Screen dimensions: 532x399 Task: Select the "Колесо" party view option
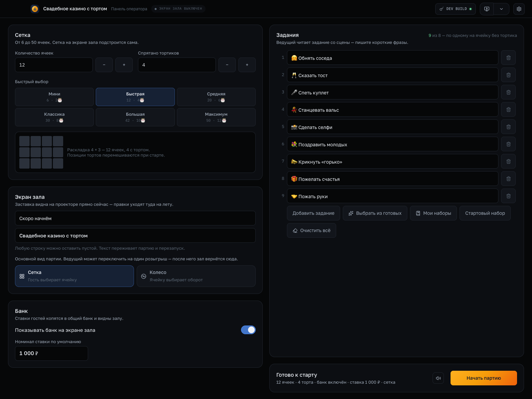(x=196, y=276)
